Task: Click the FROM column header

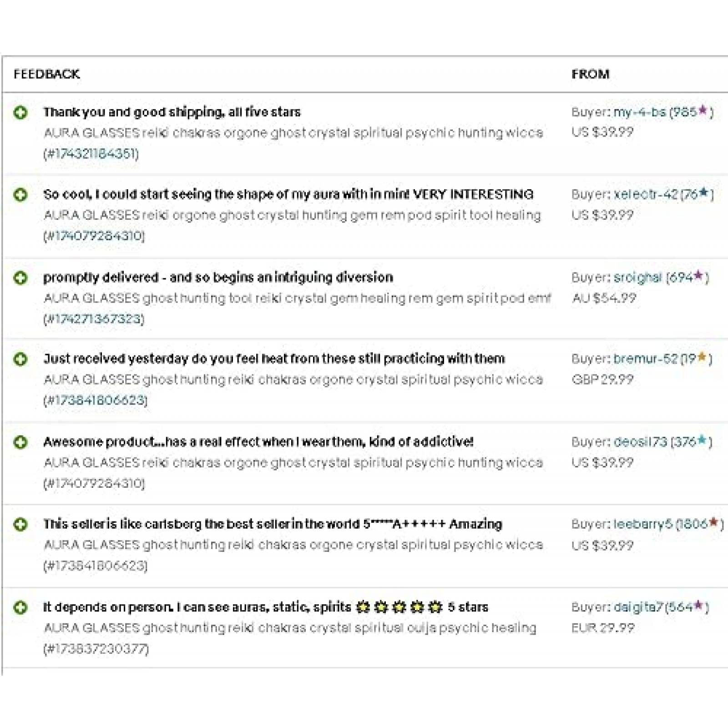Action: point(590,74)
